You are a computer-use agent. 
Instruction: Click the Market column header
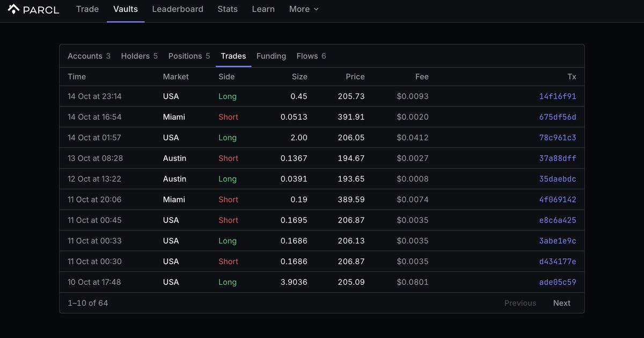175,77
